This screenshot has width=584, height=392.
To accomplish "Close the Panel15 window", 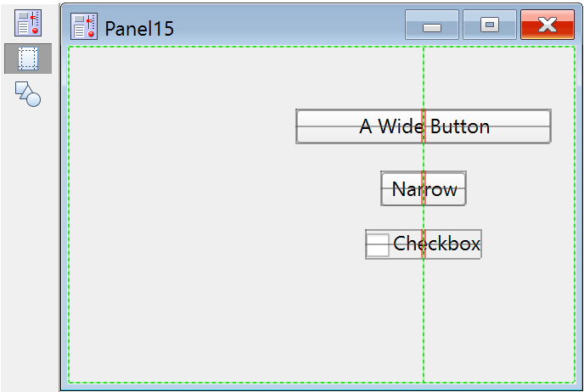I will (x=547, y=25).
